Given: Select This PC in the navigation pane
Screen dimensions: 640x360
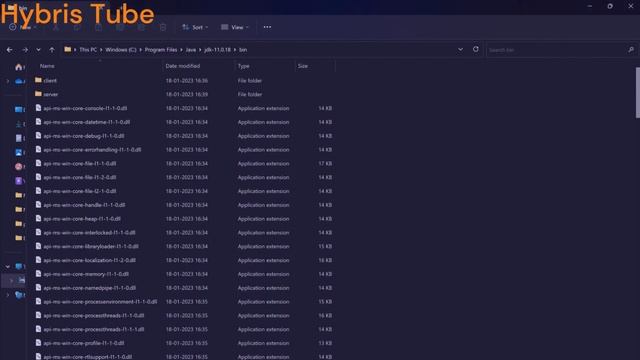Looking at the screenshot, I should [x=19, y=267].
